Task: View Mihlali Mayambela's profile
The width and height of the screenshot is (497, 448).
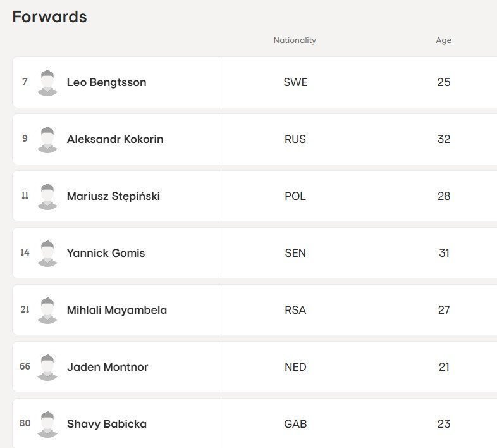Action: [x=116, y=310]
